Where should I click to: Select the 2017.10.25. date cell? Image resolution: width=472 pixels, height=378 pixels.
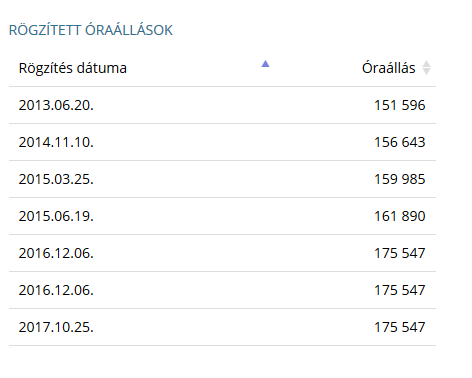(x=56, y=327)
